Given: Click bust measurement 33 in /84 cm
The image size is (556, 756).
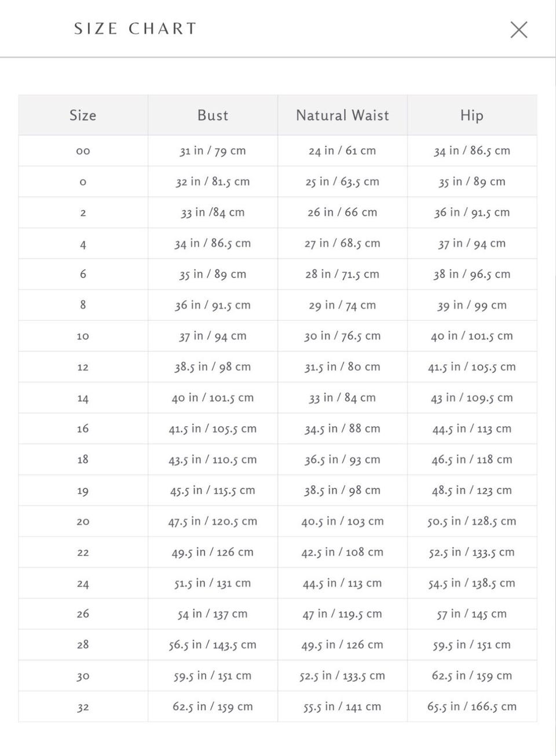Looking at the screenshot, I should tap(213, 213).
